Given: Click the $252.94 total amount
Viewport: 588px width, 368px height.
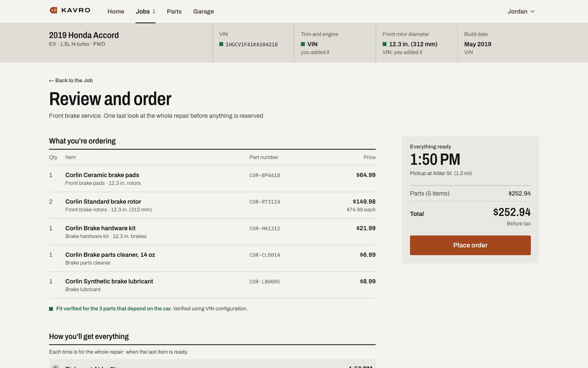Looking at the screenshot, I should pos(512,212).
